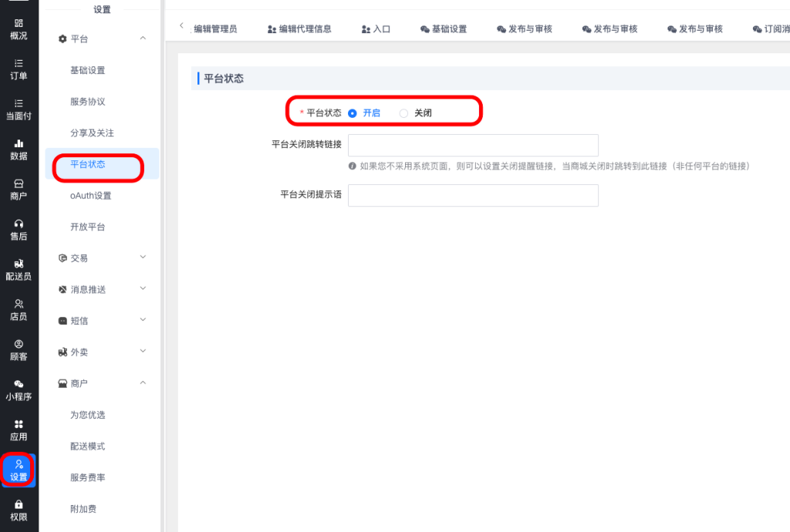The width and height of the screenshot is (790, 532).
Task: Click the 配送员 delivery icon
Action: point(19,264)
